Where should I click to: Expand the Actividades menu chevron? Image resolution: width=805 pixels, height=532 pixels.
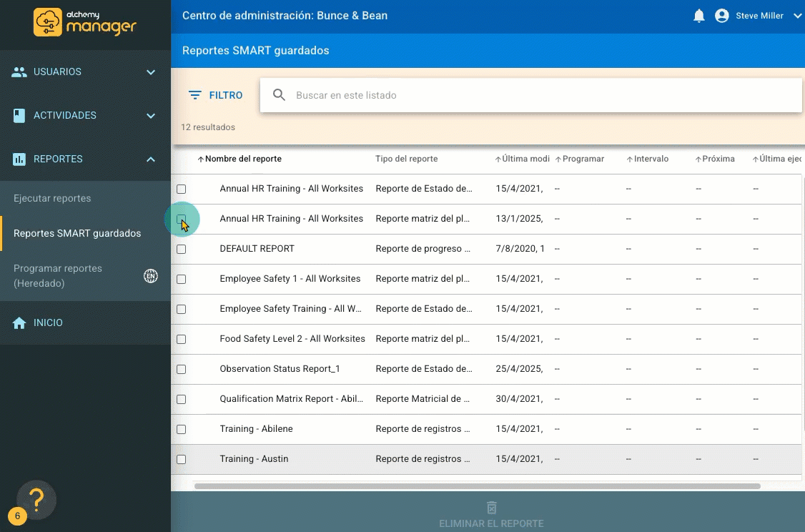click(x=151, y=115)
